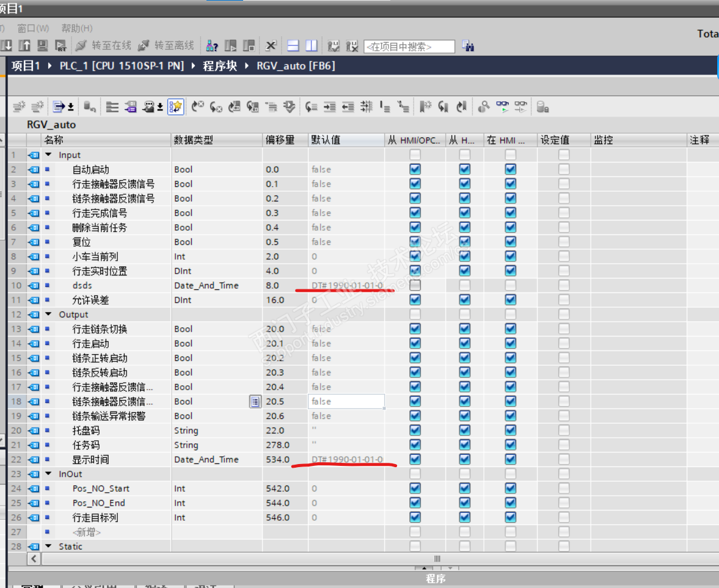The height and width of the screenshot is (588, 719).
Task: Click the insert row icon in the editor toolbar
Action: (19, 107)
